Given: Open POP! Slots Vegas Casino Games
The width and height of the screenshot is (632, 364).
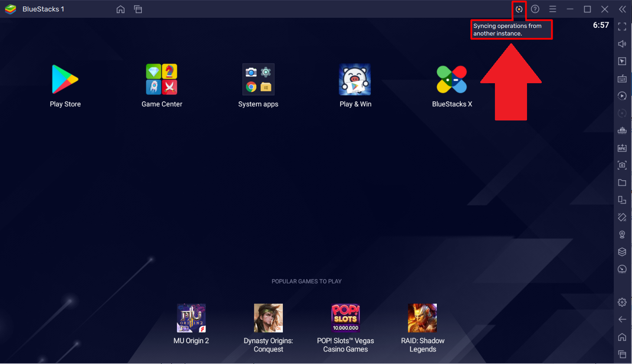Looking at the screenshot, I should [346, 318].
